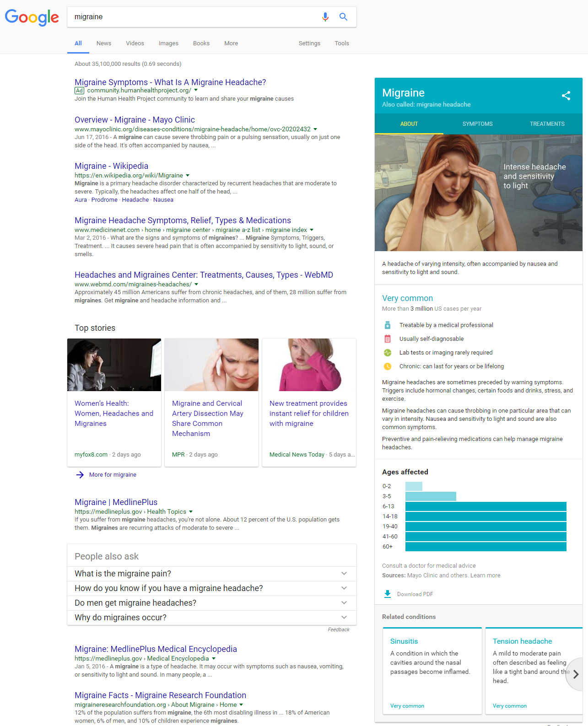
Task: Open "Migraine | MedlinePlus" result
Action: click(116, 502)
